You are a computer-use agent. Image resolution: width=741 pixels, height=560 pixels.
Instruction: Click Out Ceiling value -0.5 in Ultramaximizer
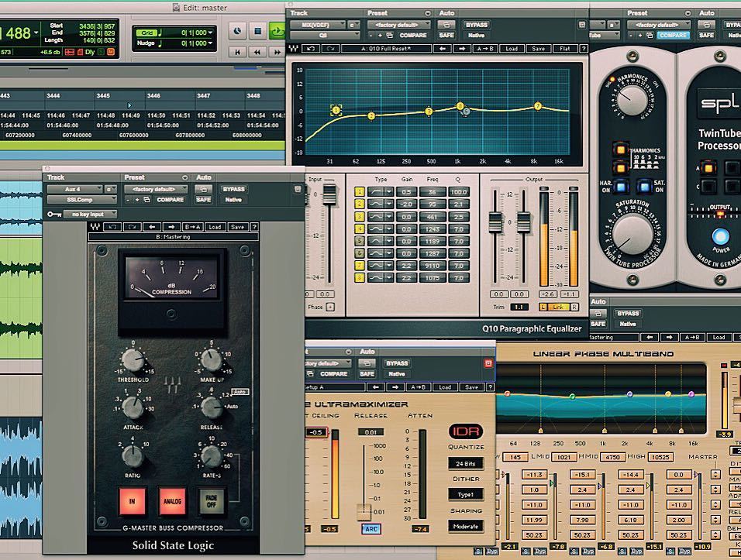pos(315,432)
